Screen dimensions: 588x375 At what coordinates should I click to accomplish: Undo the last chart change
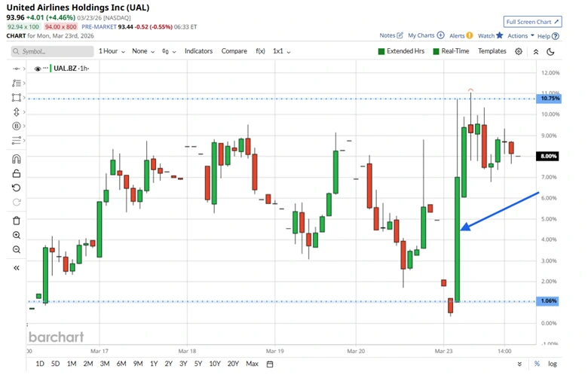click(17, 187)
